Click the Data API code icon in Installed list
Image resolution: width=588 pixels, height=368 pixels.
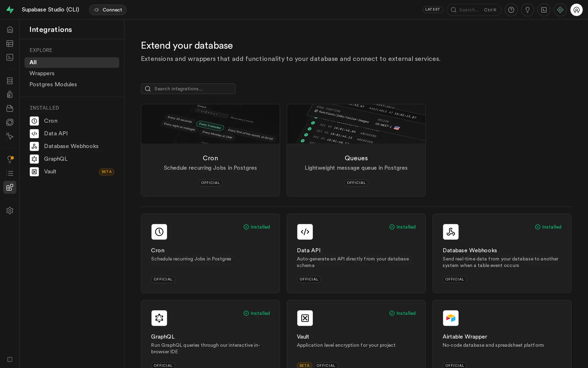click(x=34, y=134)
